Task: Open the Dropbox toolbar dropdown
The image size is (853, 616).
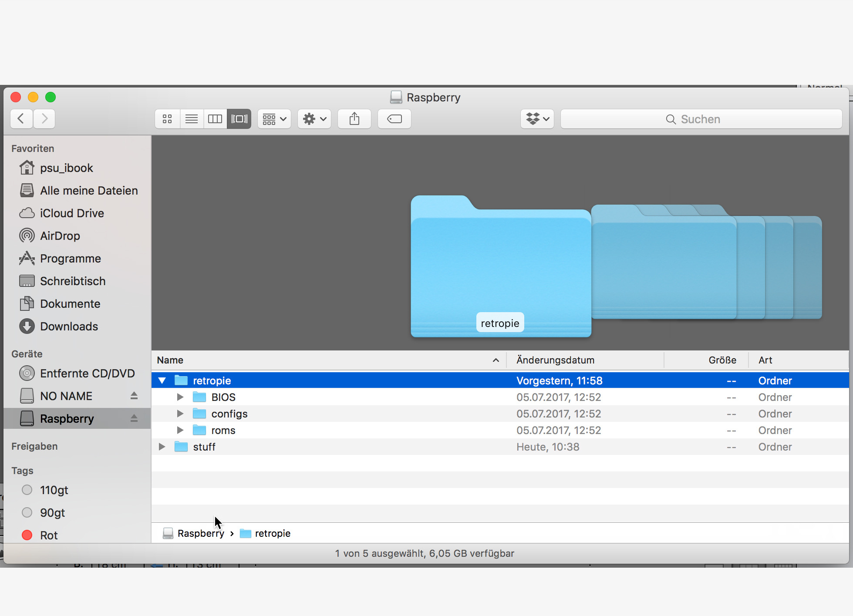Action: (537, 119)
